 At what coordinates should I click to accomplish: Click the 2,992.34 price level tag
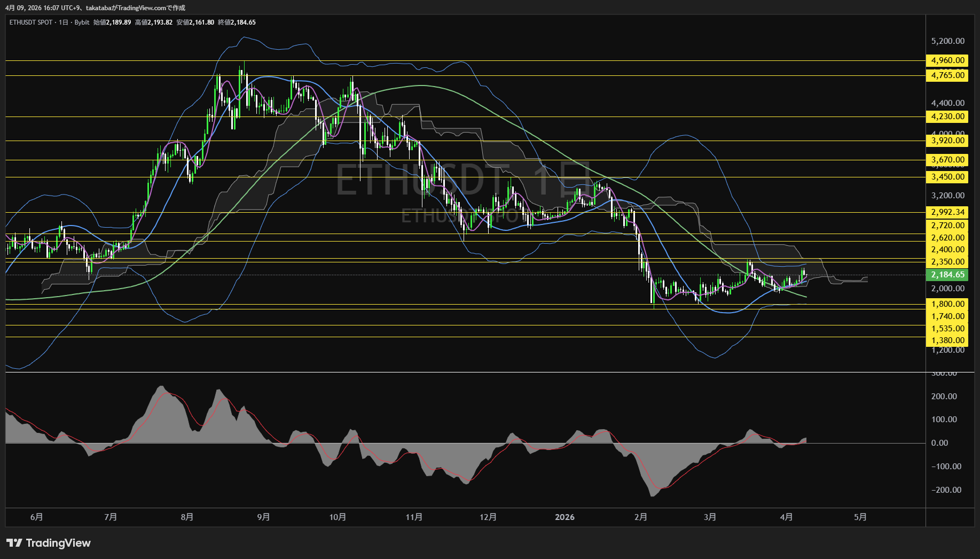tap(947, 212)
